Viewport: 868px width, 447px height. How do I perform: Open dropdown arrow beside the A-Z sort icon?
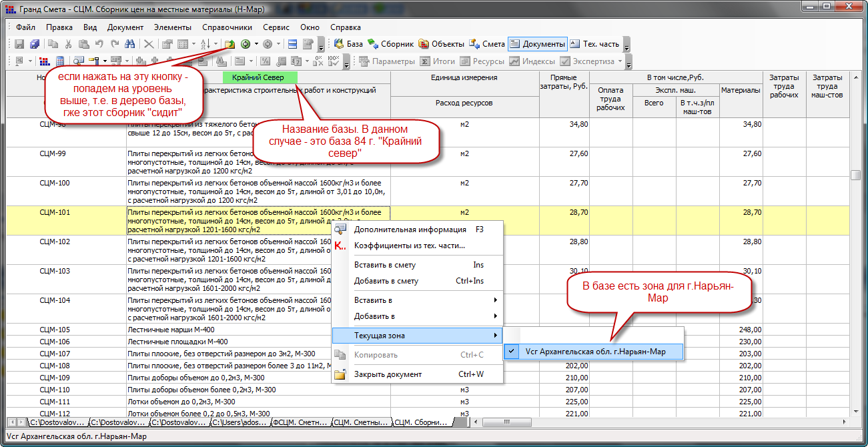[x=216, y=45]
